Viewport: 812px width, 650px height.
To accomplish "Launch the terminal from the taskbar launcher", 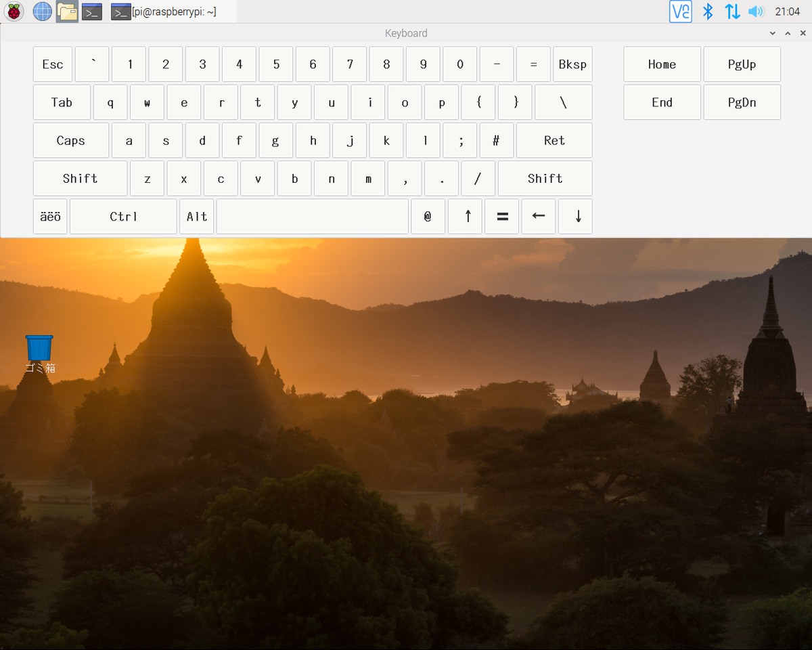I will (x=92, y=11).
